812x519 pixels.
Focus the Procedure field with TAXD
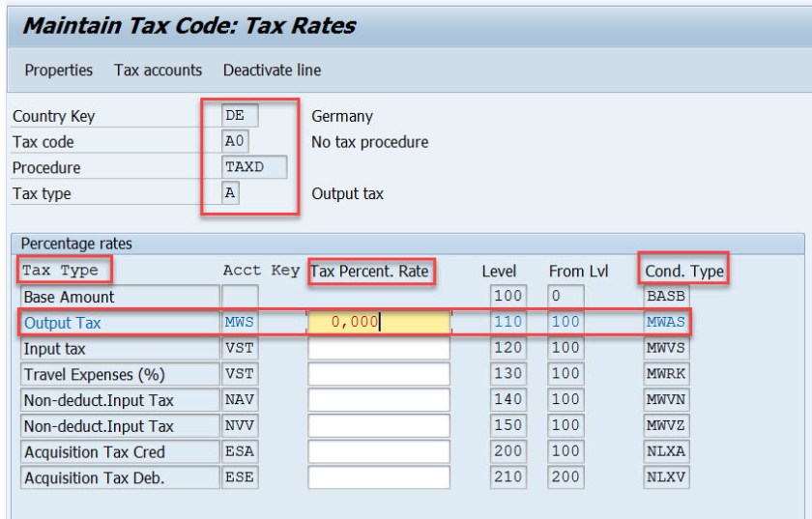click(x=254, y=167)
